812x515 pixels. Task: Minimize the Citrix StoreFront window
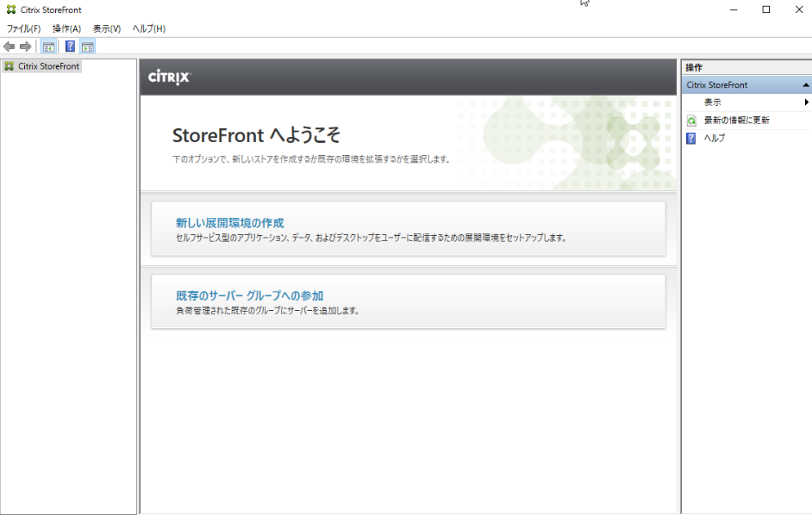(x=734, y=9)
